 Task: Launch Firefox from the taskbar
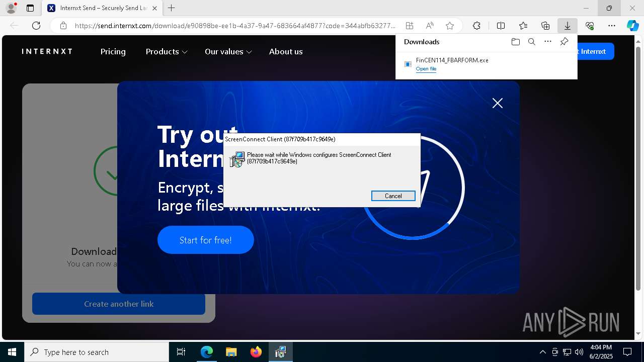(256, 352)
